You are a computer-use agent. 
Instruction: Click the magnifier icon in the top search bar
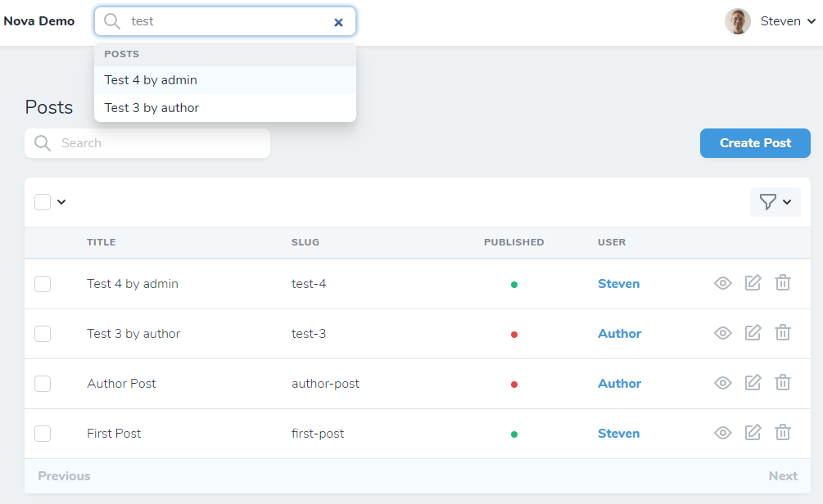pyautogui.click(x=111, y=21)
